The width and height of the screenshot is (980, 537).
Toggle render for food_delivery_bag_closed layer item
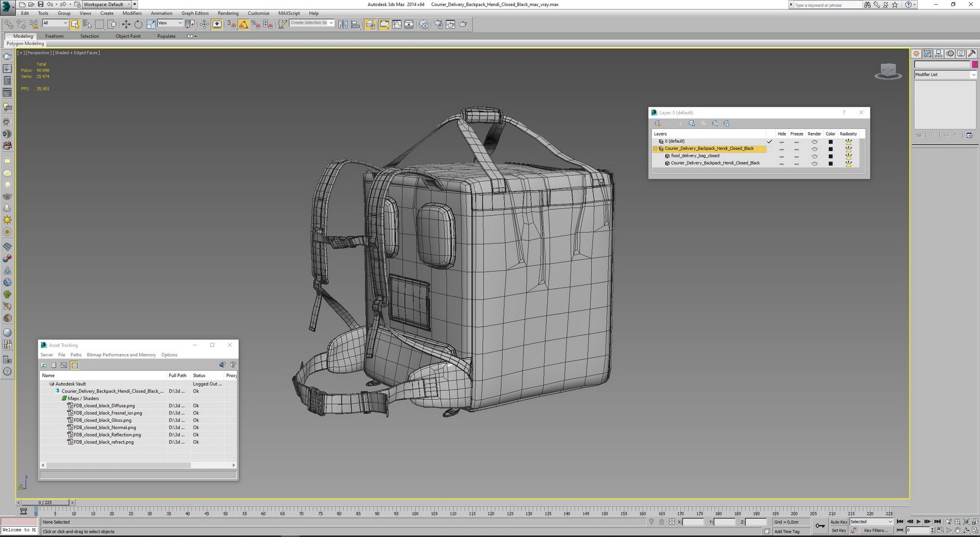click(815, 156)
